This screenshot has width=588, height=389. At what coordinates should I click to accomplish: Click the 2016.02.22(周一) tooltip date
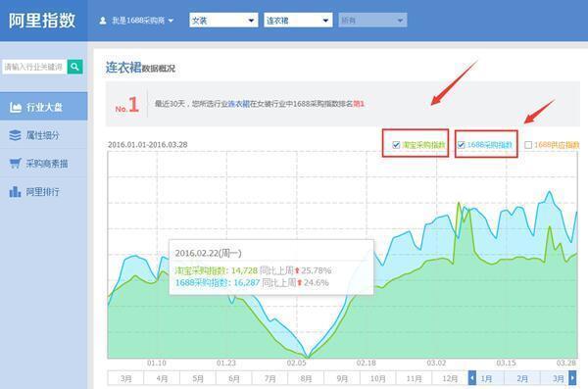point(208,253)
